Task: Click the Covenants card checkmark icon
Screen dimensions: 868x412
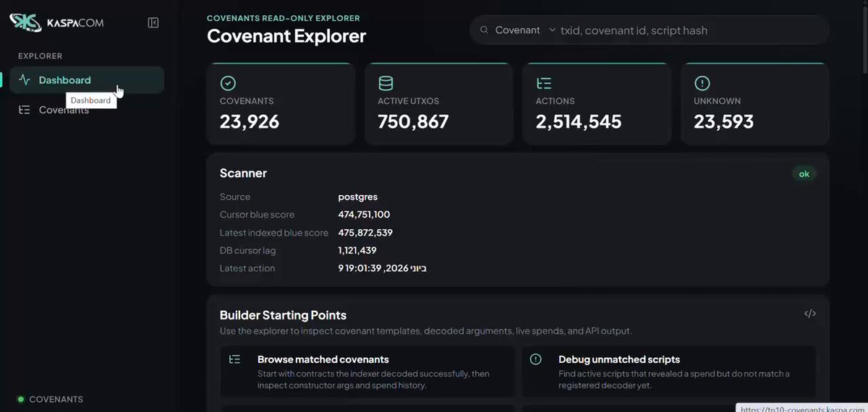Action: click(x=228, y=83)
